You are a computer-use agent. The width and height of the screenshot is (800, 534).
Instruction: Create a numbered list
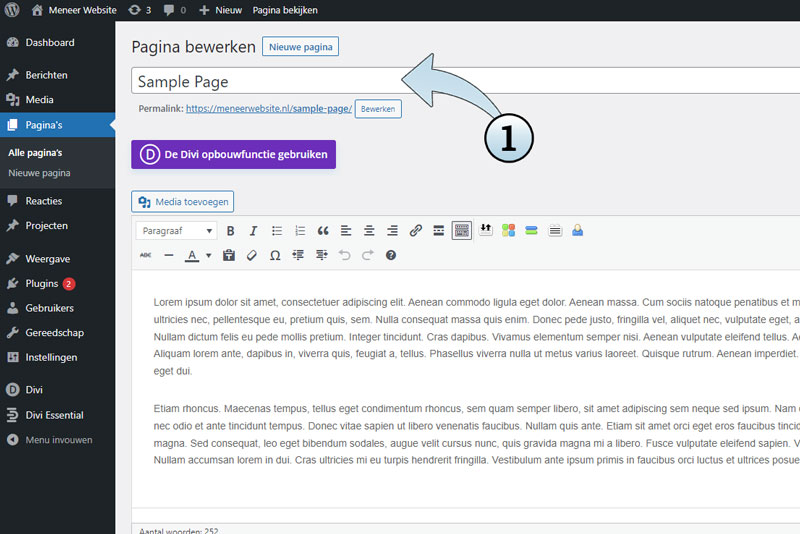(300, 231)
